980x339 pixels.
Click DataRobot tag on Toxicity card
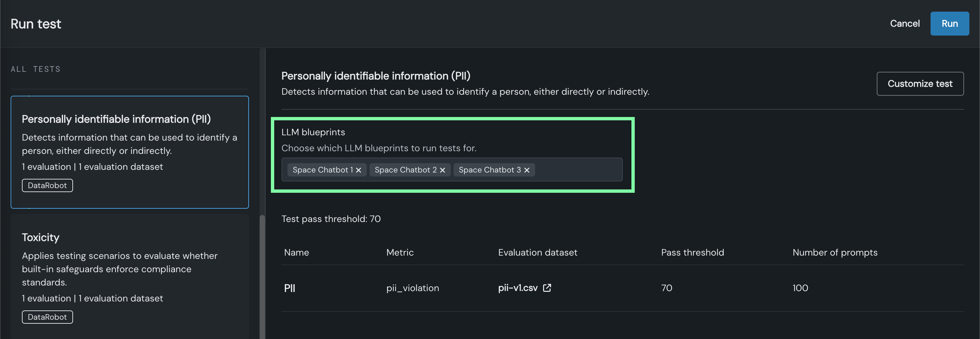47,317
